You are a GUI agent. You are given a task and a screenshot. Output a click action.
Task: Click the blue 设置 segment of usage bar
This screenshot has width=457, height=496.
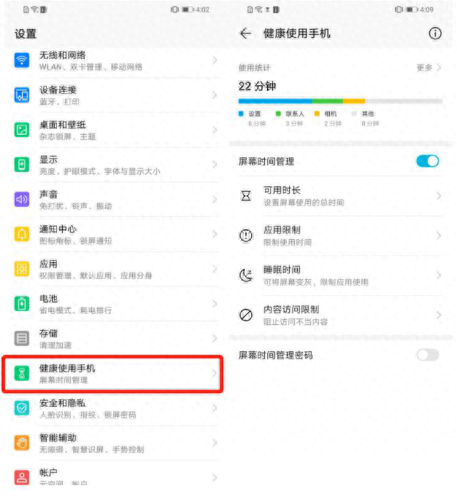[275, 101]
